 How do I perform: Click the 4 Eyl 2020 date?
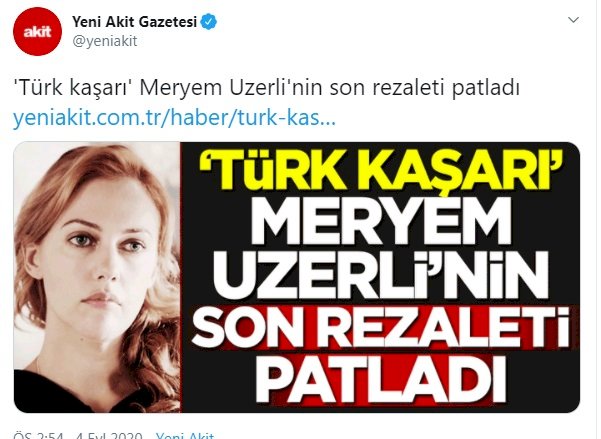click(109, 436)
